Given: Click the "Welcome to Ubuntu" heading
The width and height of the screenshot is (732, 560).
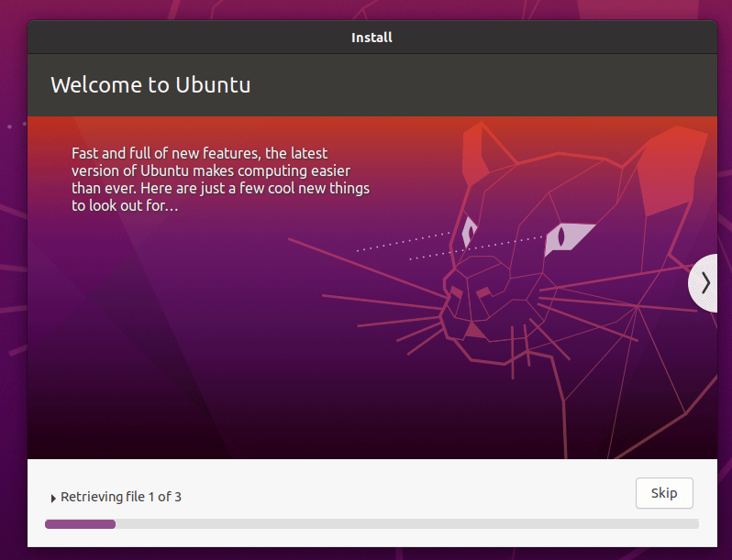Looking at the screenshot, I should [150, 85].
